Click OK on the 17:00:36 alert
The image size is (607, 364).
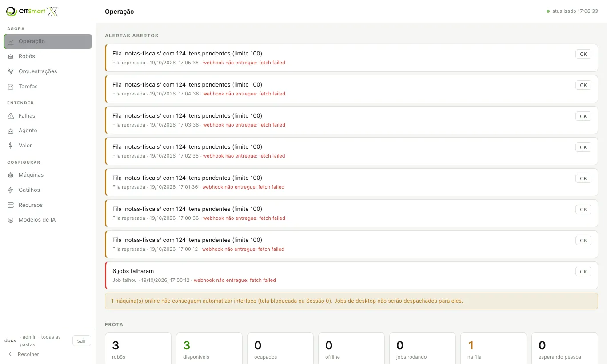tap(583, 210)
